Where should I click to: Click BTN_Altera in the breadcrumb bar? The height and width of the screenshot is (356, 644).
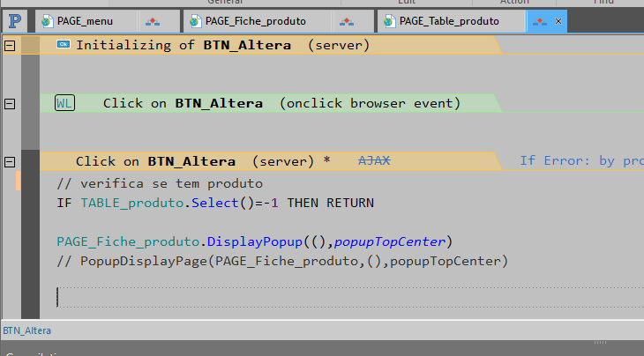pyautogui.click(x=27, y=330)
